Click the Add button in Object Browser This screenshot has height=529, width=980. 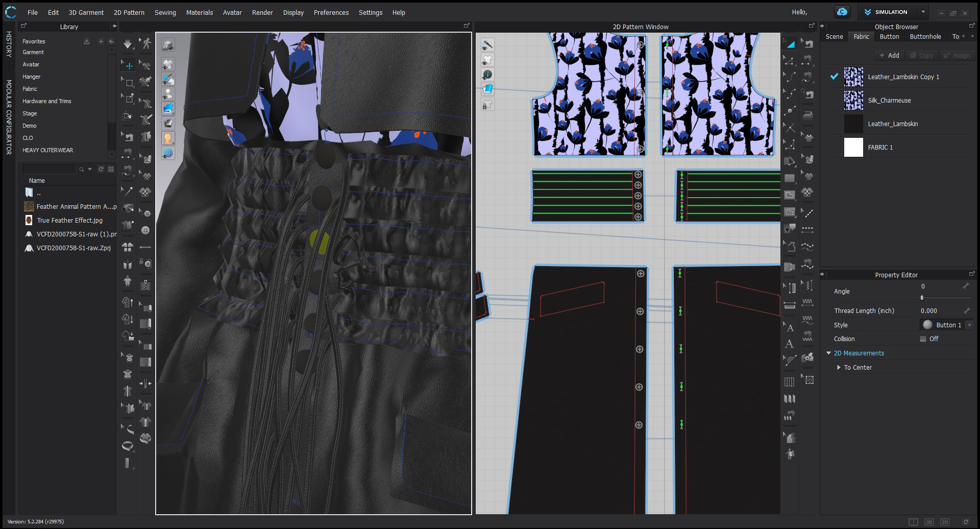coord(890,55)
